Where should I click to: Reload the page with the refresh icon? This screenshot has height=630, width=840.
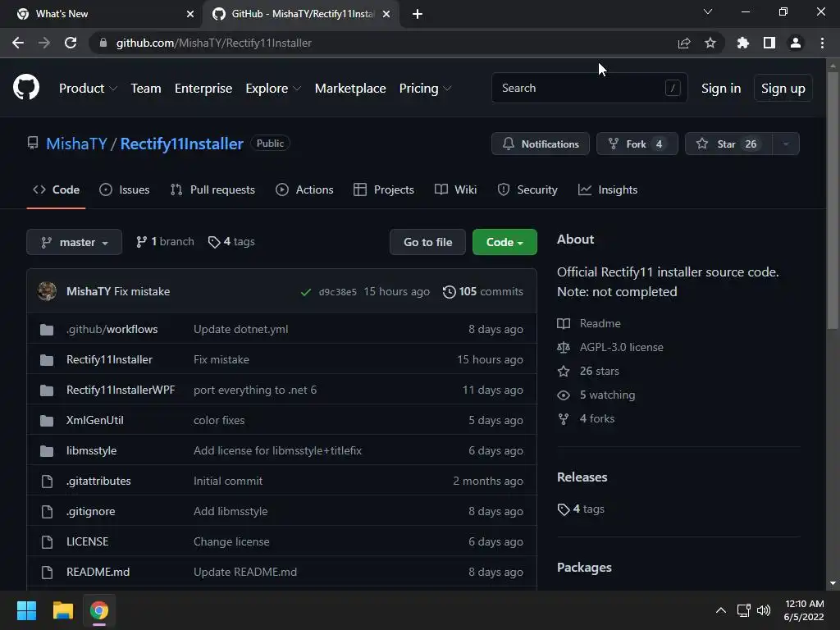(x=71, y=43)
